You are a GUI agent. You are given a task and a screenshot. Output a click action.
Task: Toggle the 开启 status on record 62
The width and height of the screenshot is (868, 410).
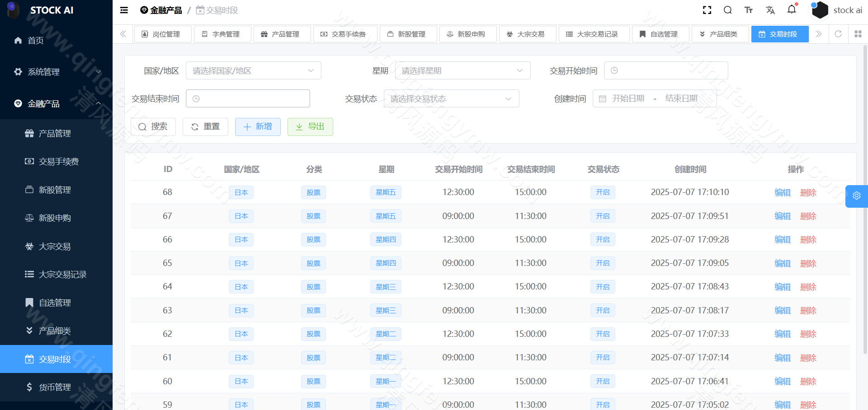[603, 334]
